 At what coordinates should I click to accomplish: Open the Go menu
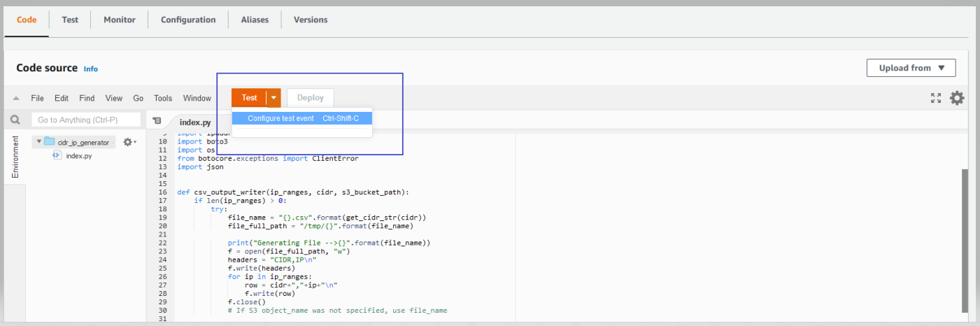[139, 99]
